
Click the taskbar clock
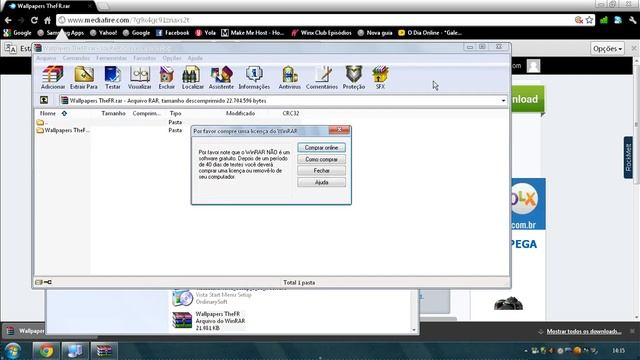[619, 351]
